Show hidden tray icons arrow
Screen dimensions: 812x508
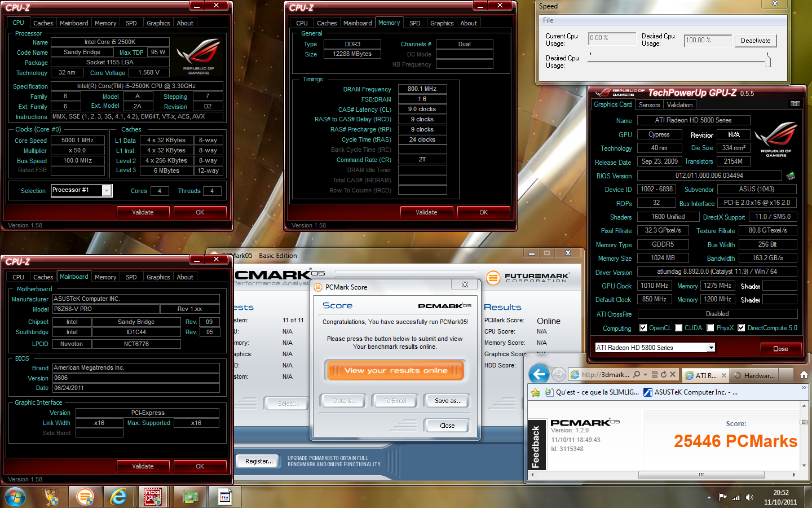click(709, 497)
